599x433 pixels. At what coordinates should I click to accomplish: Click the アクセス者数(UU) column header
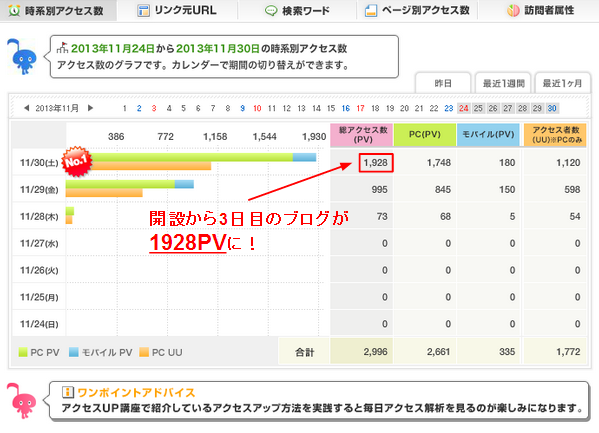coord(556,135)
